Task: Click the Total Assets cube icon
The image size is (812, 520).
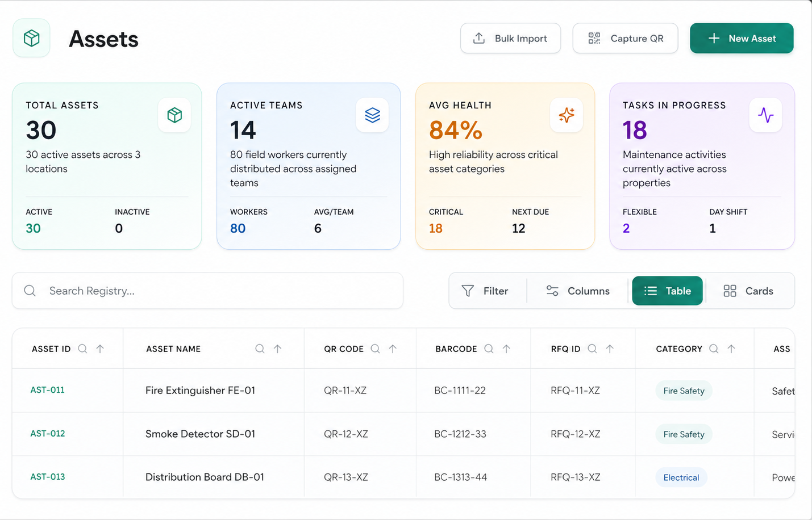Action: [174, 115]
